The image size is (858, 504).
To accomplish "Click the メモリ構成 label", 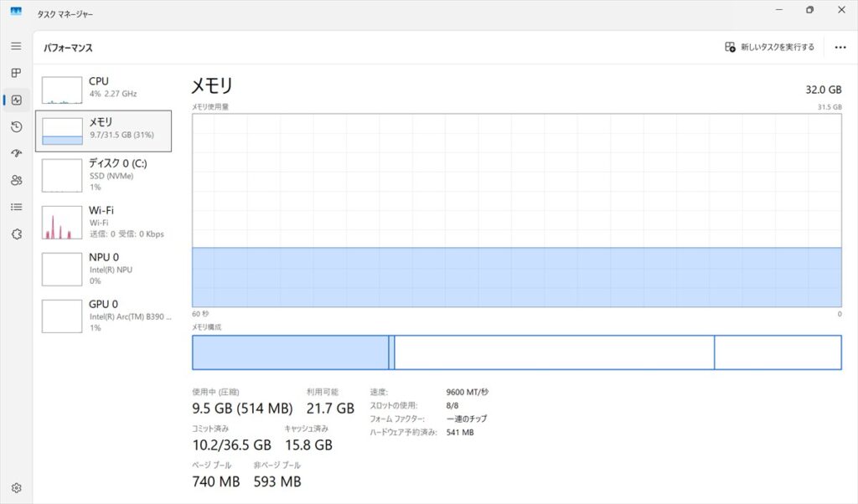I will point(207,327).
